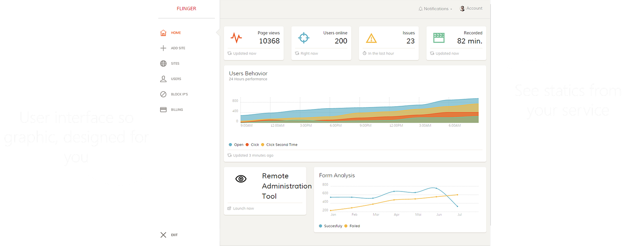This screenshot has width=644, height=246.
Task: Click the Exit X icon
Action: (163, 235)
